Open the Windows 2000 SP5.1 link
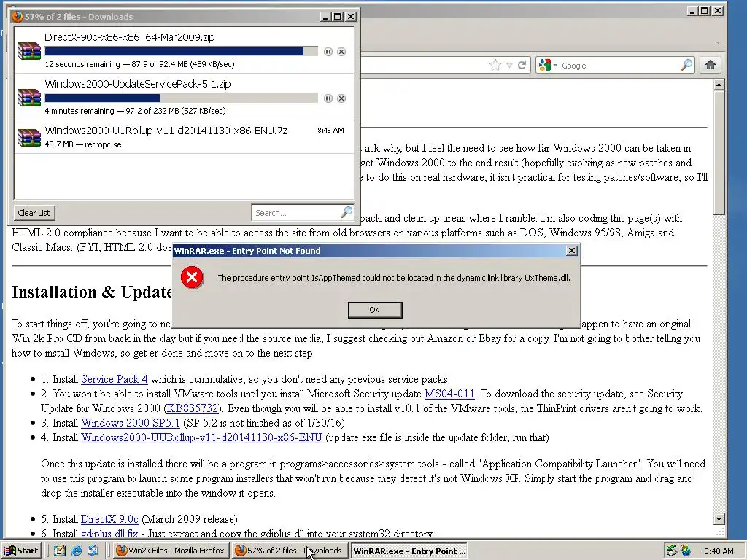 point(131,423)
